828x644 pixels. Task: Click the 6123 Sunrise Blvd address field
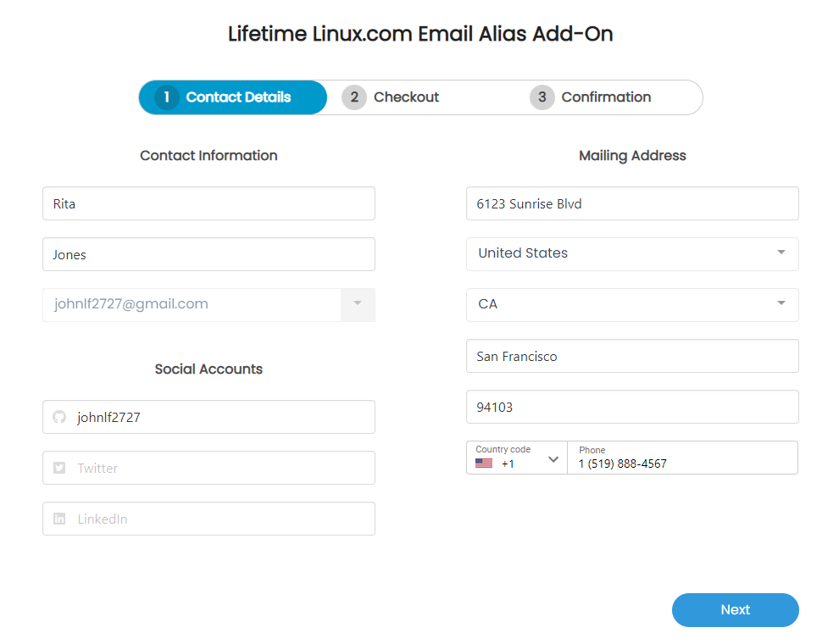point(632,203)
